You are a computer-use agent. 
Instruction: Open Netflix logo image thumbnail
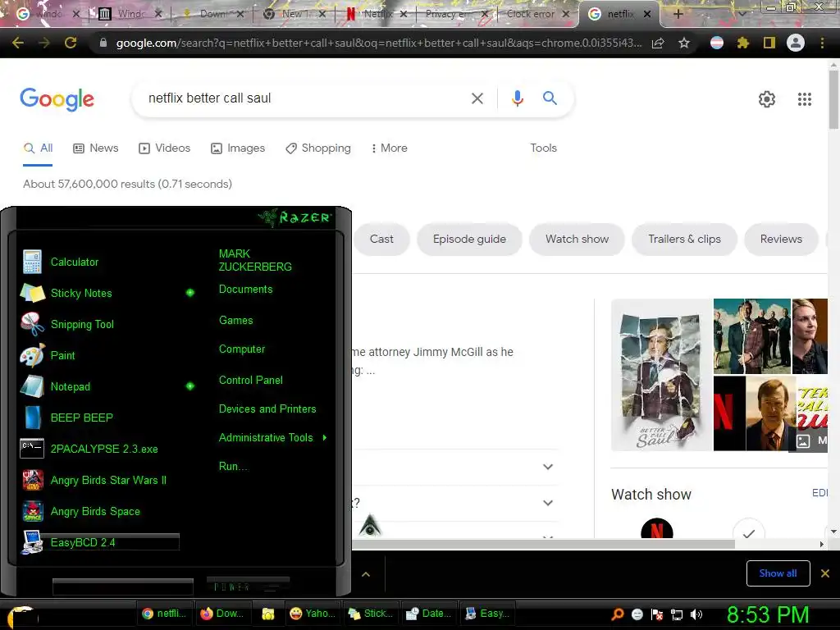(x=729, y=413)
